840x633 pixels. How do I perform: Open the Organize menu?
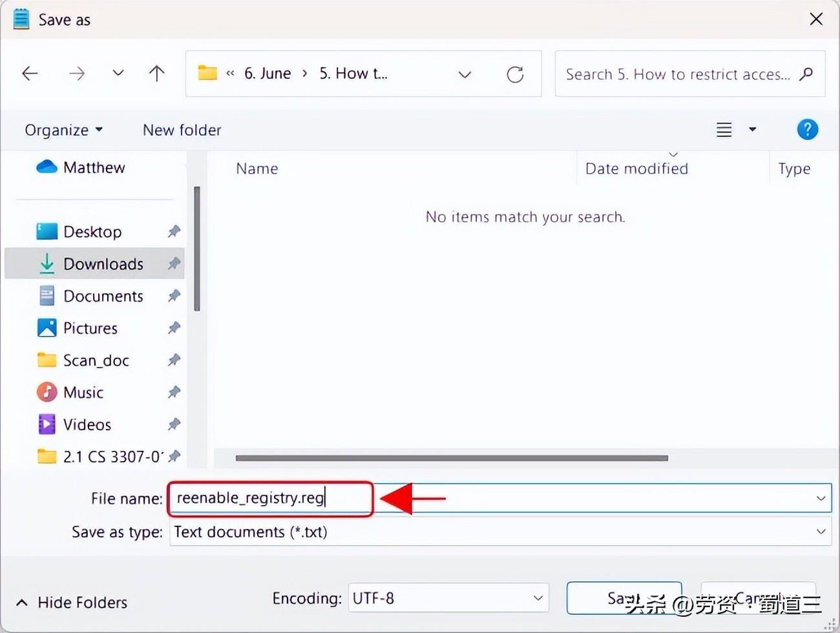tap(63, 130)
